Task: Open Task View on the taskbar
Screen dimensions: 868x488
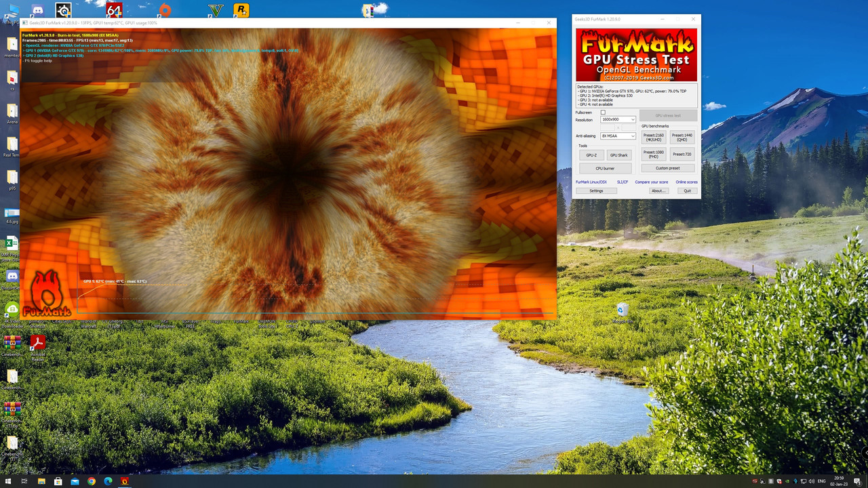Action: pos(24,481)
